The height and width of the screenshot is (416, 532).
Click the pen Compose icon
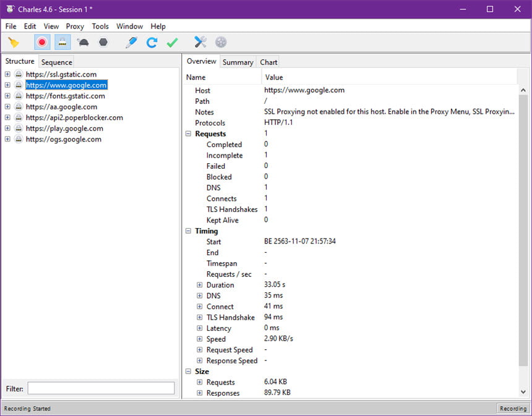point(131,43)
